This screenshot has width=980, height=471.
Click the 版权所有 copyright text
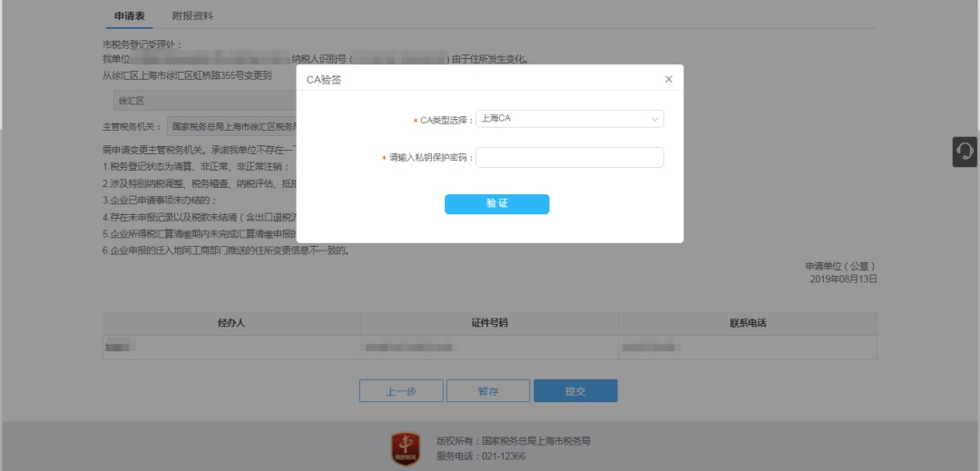point(513,441)
